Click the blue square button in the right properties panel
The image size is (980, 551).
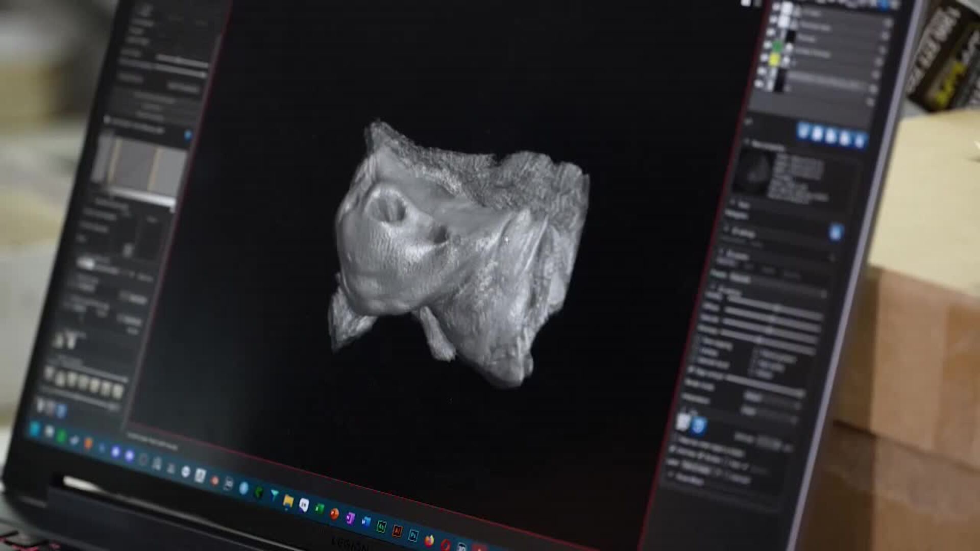[836, 233]
